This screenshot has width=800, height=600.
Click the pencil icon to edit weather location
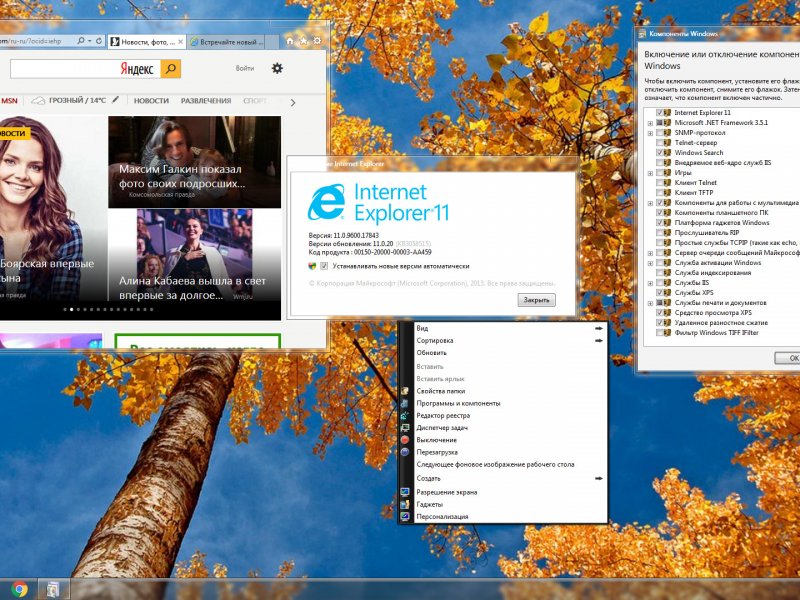point(115,100)
